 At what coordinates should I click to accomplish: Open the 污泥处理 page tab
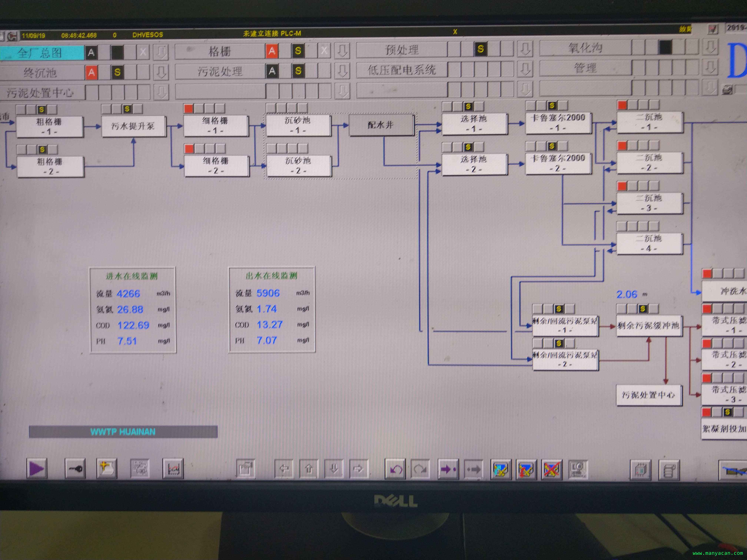click(220, 71)
